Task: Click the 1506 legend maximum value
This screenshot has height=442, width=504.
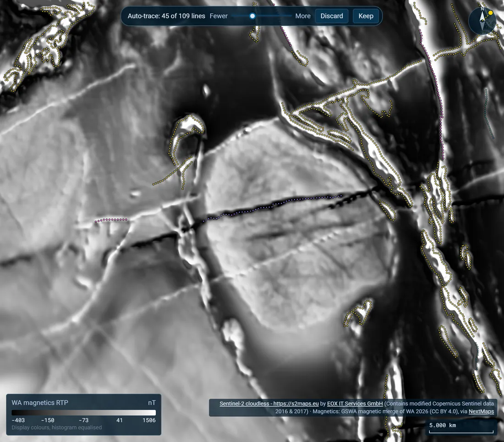Action: pyautogui.click(x=149, y=420)
